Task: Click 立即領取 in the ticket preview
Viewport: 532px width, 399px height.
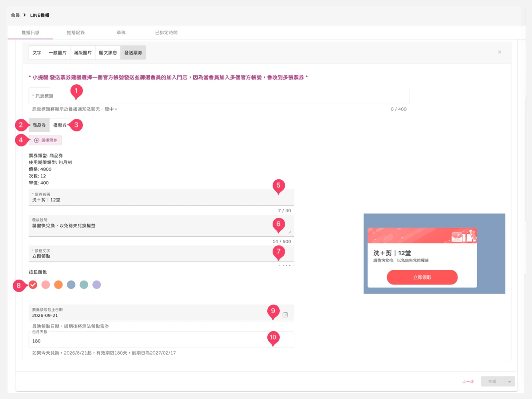Action: [x=422, y=277]
